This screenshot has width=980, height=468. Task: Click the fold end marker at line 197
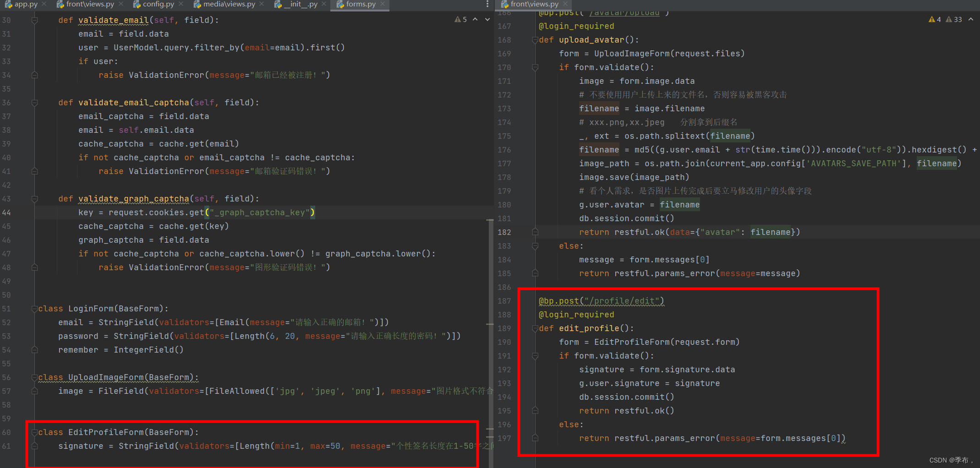click(x=535, y=438)
